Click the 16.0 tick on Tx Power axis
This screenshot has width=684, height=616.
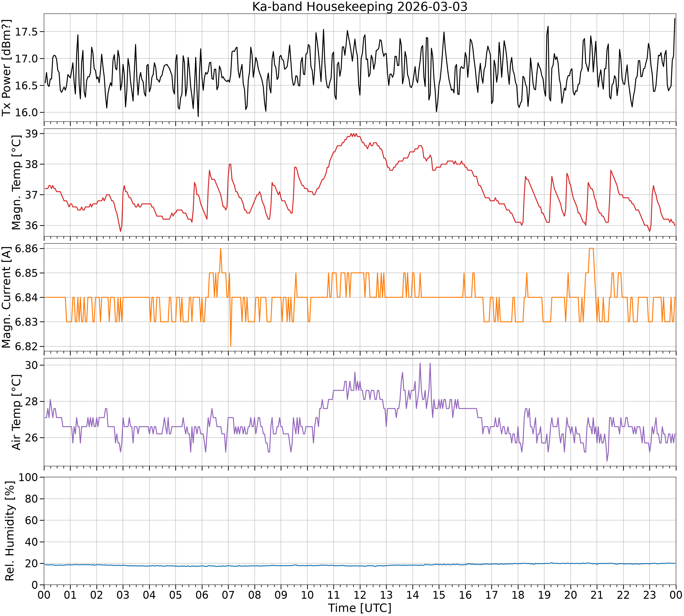[x=25, y=113]
